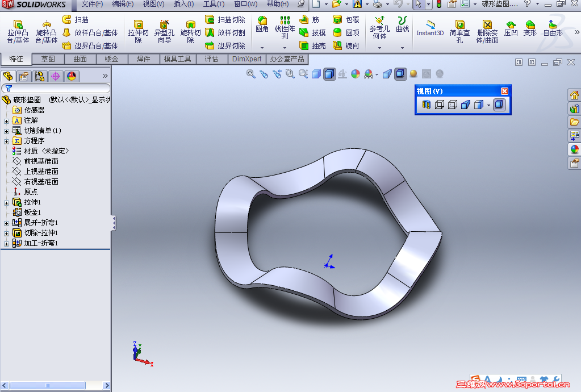Select the 拉伸凸台/基体 extrude boss tool
581x392 pixels.
[x=18, y=31]
